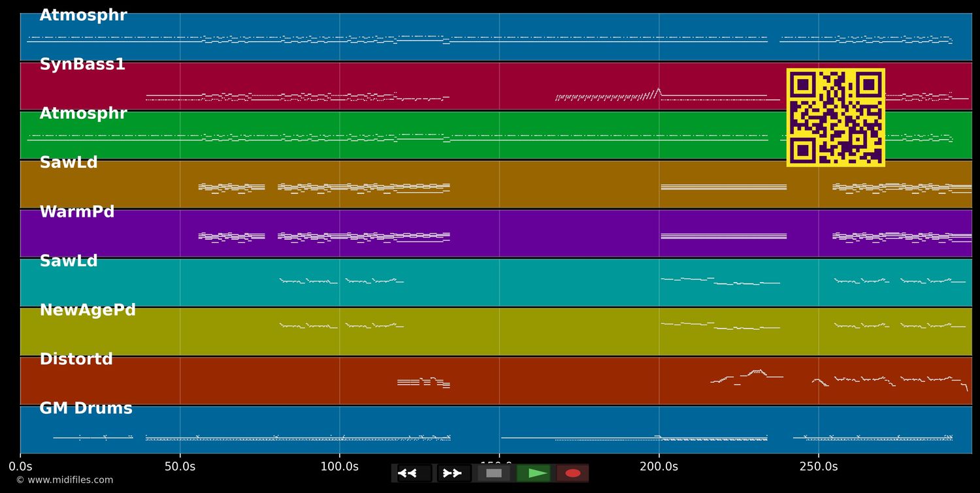Click the 250.0s time axis label
Viewport: 980px width, 493px height.
coord(818,467)
